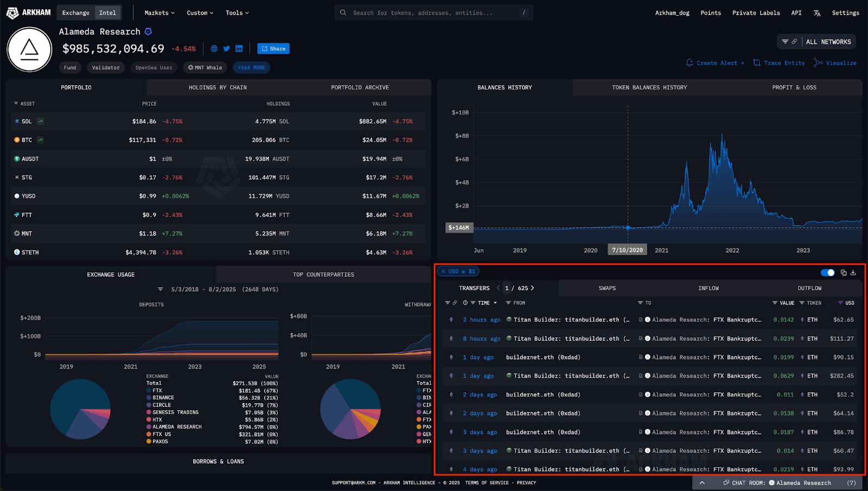Click the website globe icon
This screenshot has height=491, width=868.
click(x=214, y=49)
